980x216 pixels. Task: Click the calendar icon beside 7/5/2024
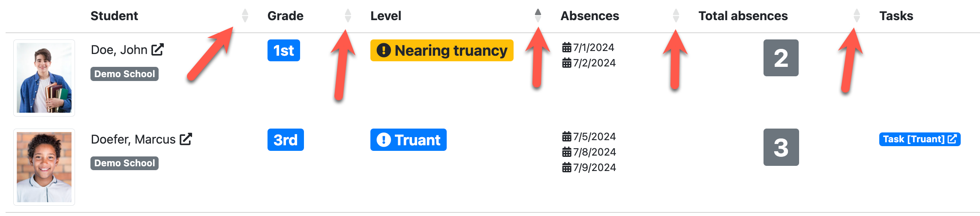pos(567,137)
